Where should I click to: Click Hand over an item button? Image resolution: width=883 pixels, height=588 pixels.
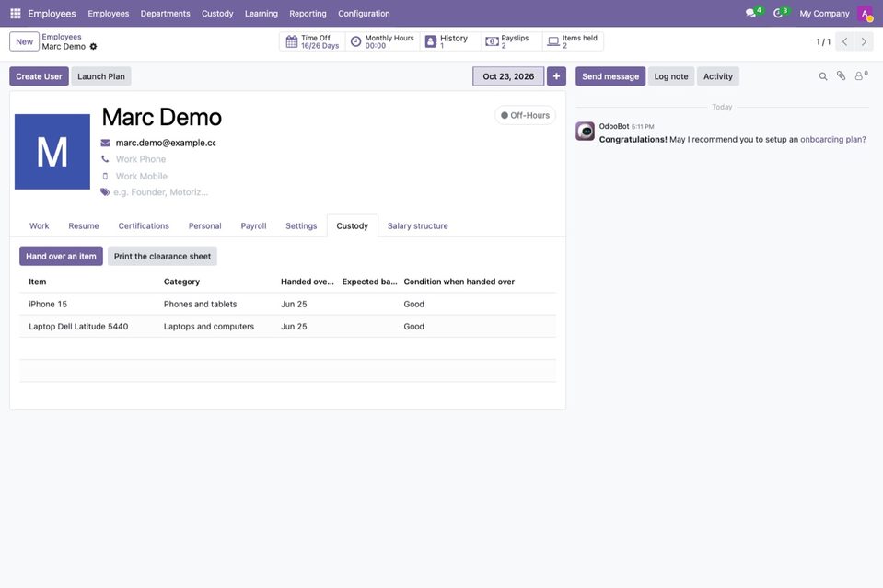click(62, 256)
